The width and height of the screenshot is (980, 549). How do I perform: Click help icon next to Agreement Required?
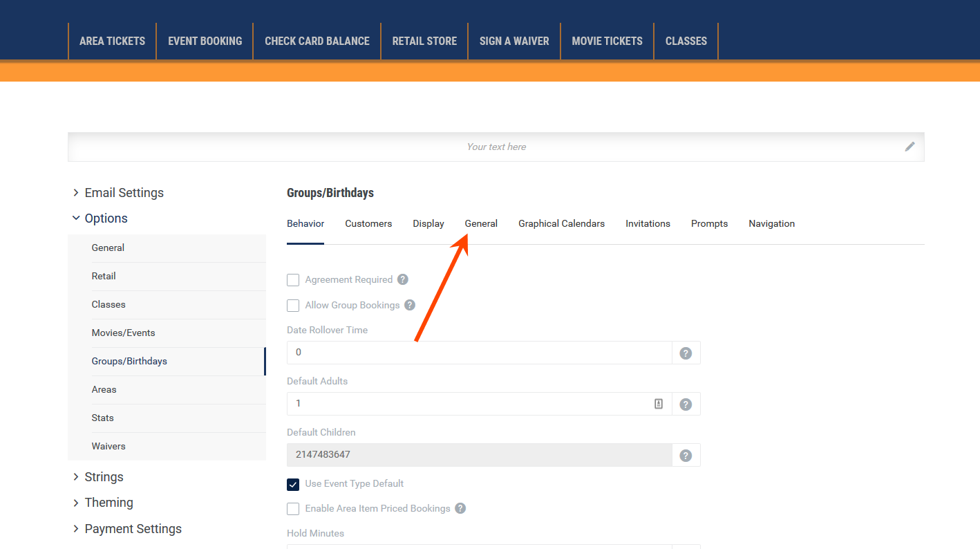403,280
